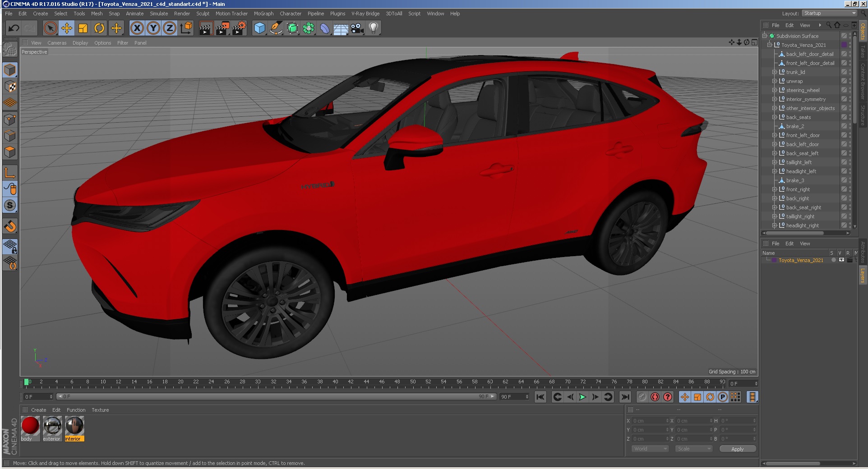Expand the back_seats object
The image size is (868, 469).
pyautogui.click(x=774, y=117)
